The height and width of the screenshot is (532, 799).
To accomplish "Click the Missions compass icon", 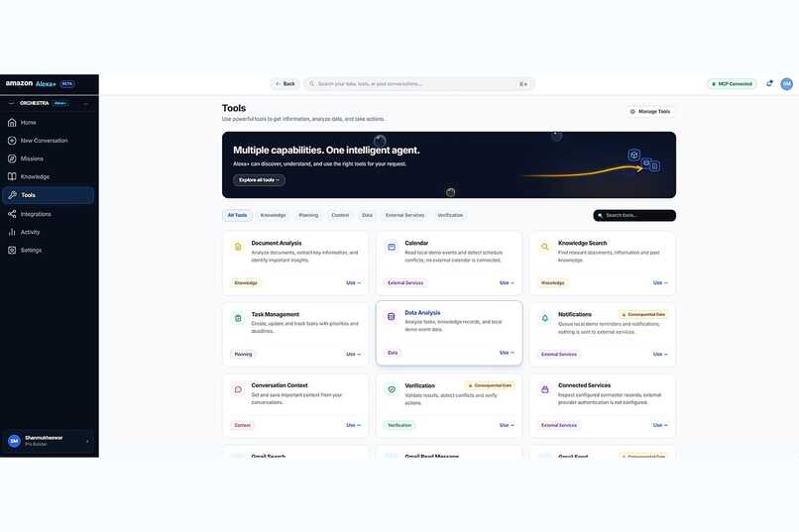I will [12, 159].
